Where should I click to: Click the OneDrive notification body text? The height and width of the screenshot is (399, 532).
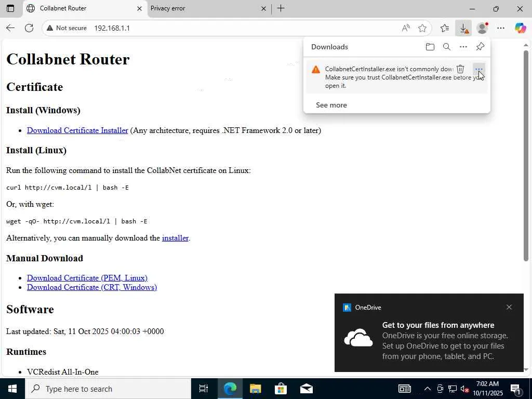click(445, 345)
